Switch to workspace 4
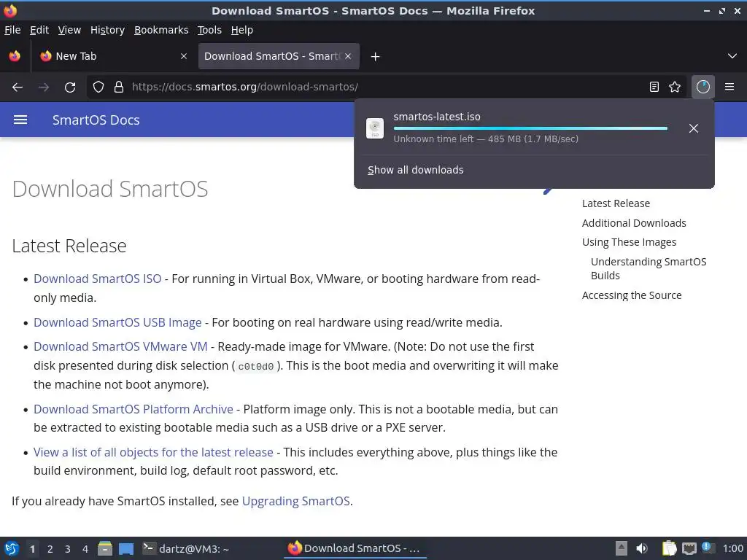The width and height of the screenshot is (747, 560). click(x=85, y=549)
